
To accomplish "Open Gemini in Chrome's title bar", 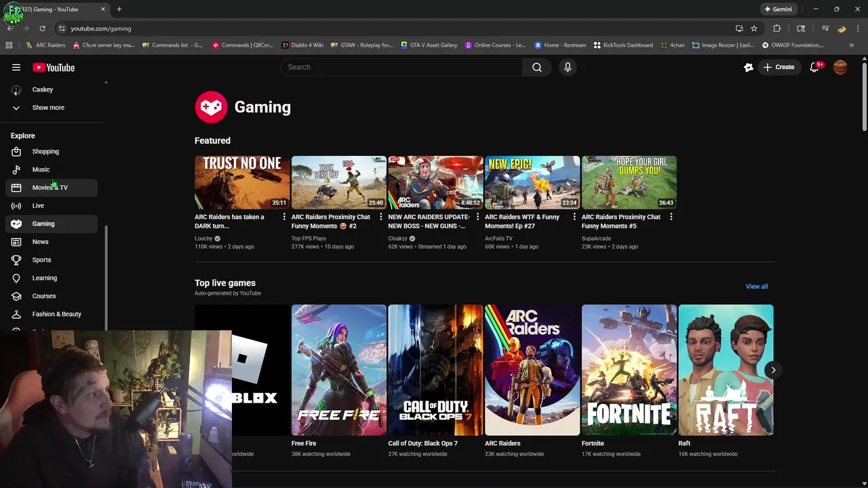I will (x=778, y=9).
